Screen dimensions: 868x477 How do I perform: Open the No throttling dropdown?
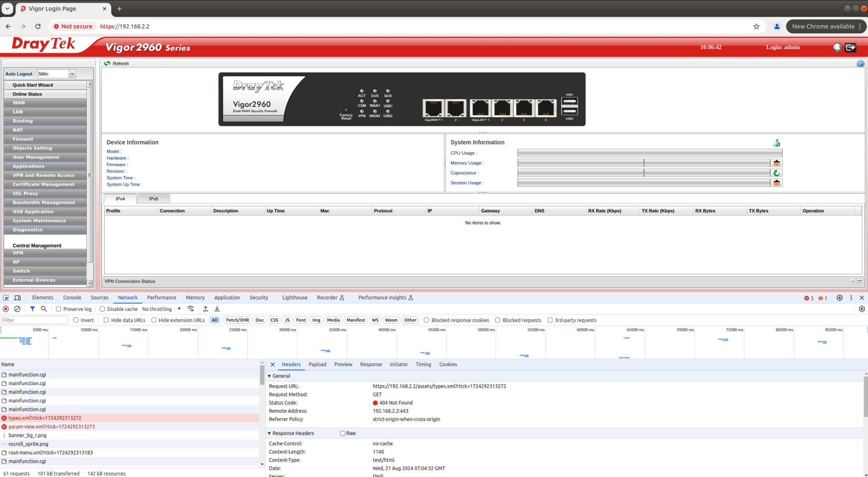(x=162, y=309)
